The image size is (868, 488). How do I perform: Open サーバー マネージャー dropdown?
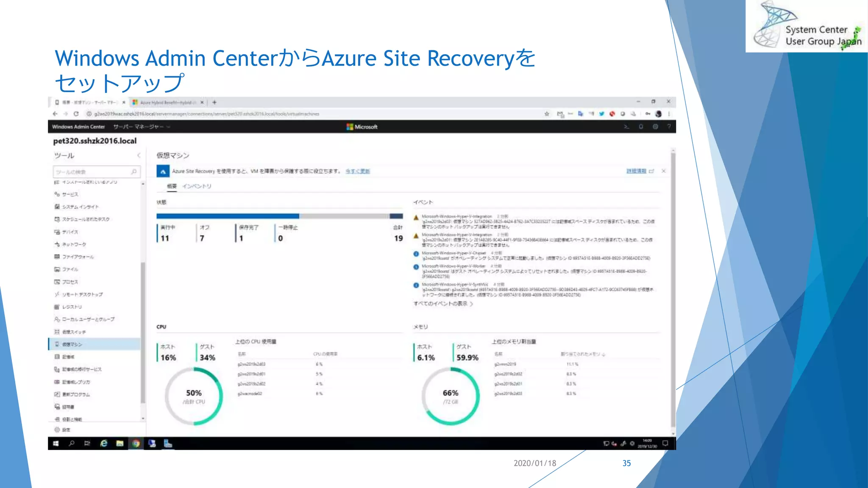point(142,127)
